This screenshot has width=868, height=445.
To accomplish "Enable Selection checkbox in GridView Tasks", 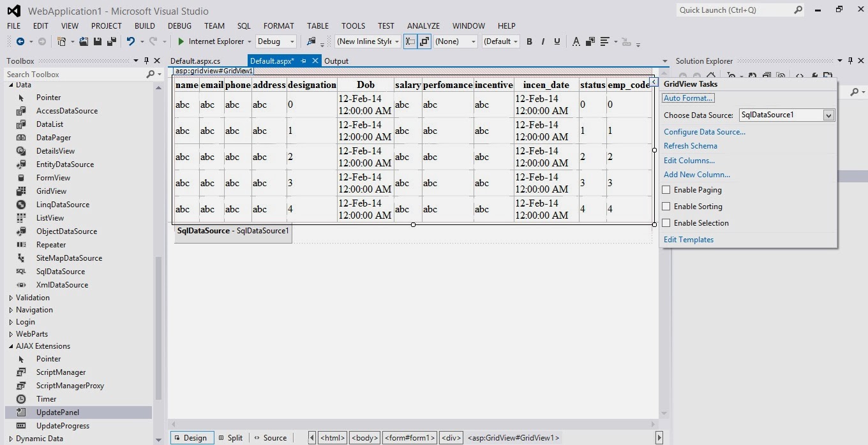I will 666,223.
